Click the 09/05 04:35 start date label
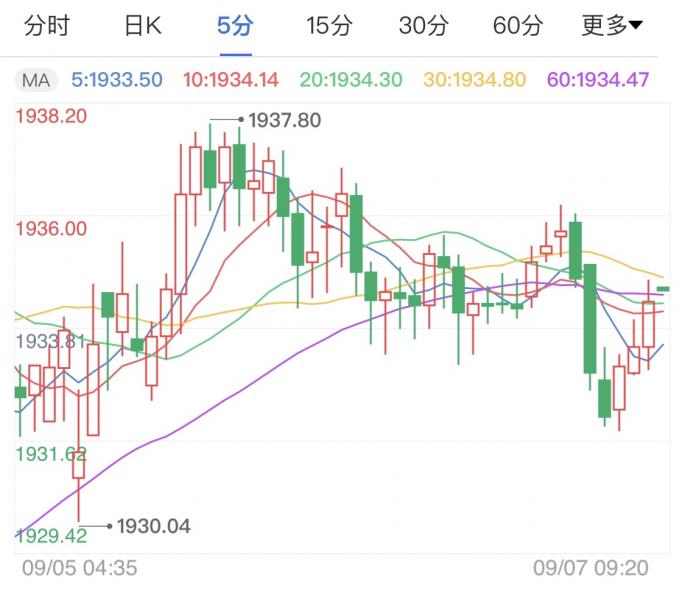This screenshot has height=600, width=685. point(79,568)
